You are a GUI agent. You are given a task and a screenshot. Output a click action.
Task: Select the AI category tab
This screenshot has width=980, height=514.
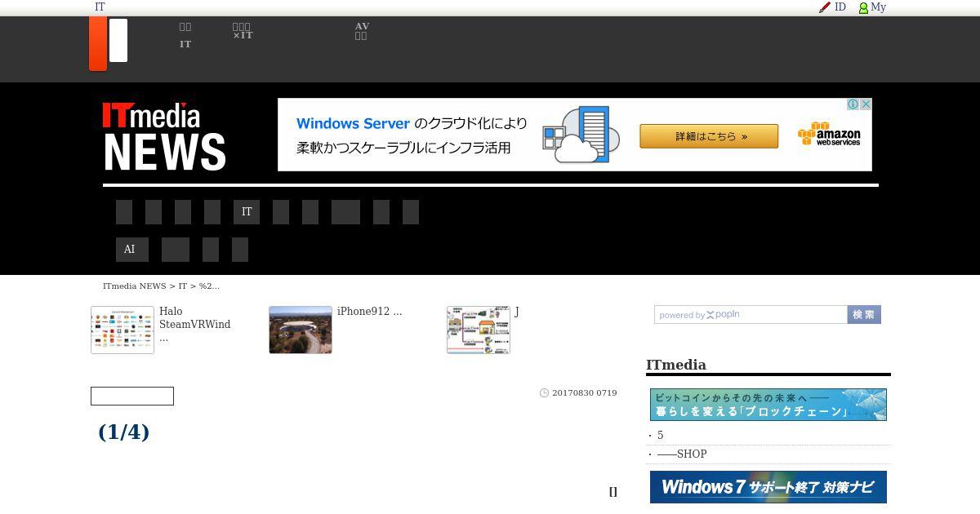(x=132, y=250)
